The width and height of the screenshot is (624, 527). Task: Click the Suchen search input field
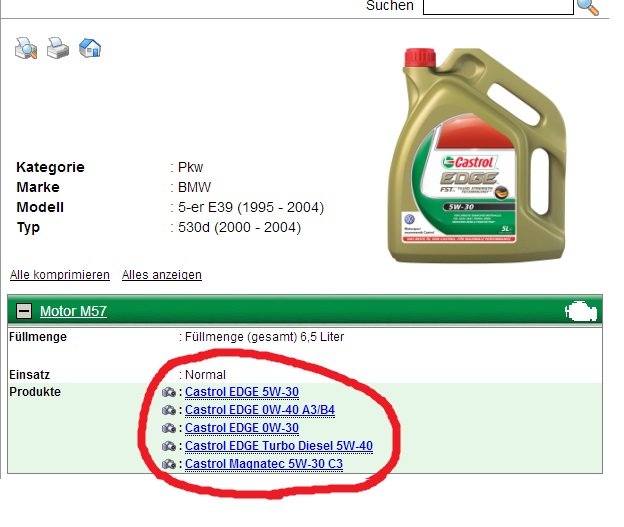(498, 6)
